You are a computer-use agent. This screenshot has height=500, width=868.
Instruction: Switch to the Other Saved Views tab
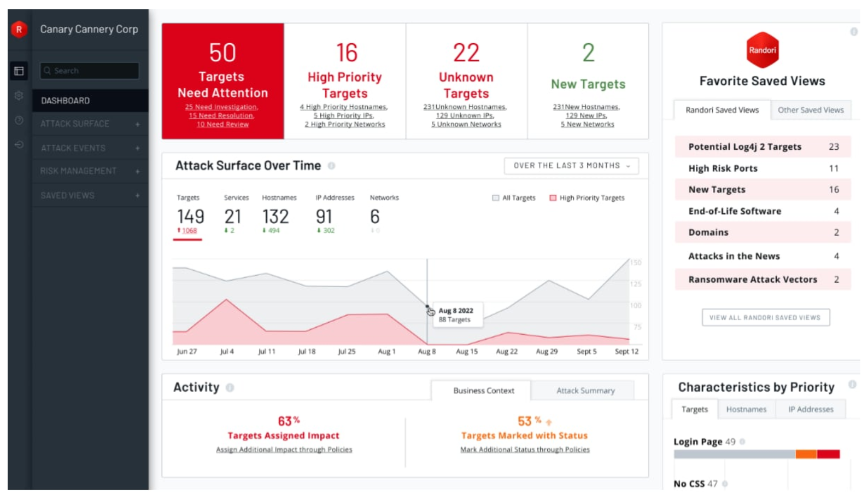810,110
